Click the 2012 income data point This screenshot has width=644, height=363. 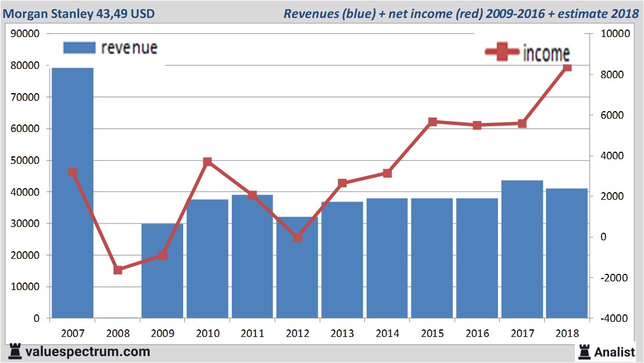(298, 237)
